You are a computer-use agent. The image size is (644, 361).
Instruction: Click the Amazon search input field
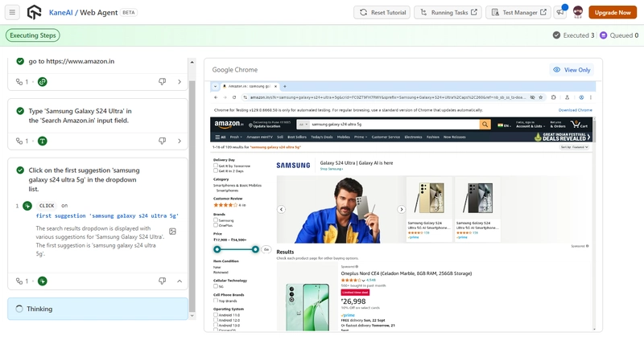point(394,125)
